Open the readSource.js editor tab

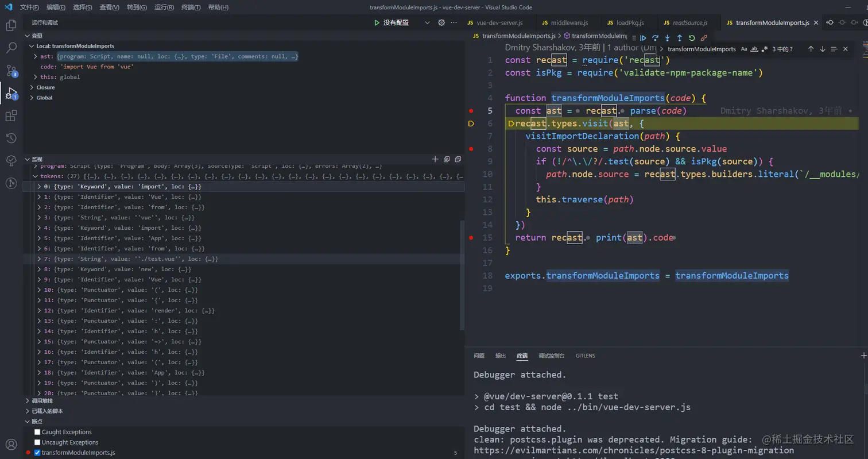pos(689,23)
